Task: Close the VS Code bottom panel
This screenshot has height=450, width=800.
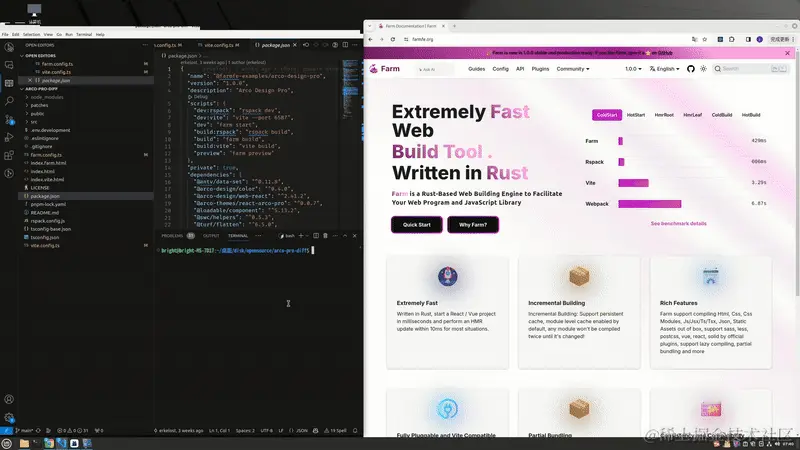Action: (355, 236)
